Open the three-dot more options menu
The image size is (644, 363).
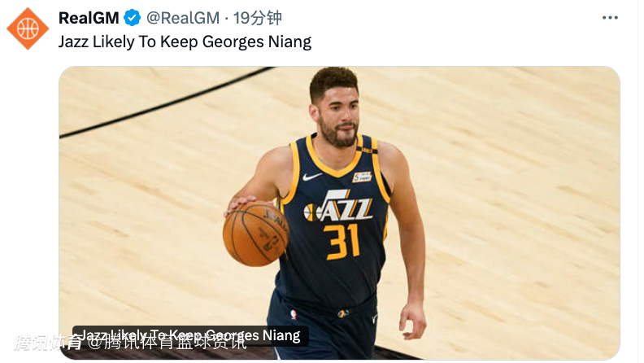tap(610, 18)
